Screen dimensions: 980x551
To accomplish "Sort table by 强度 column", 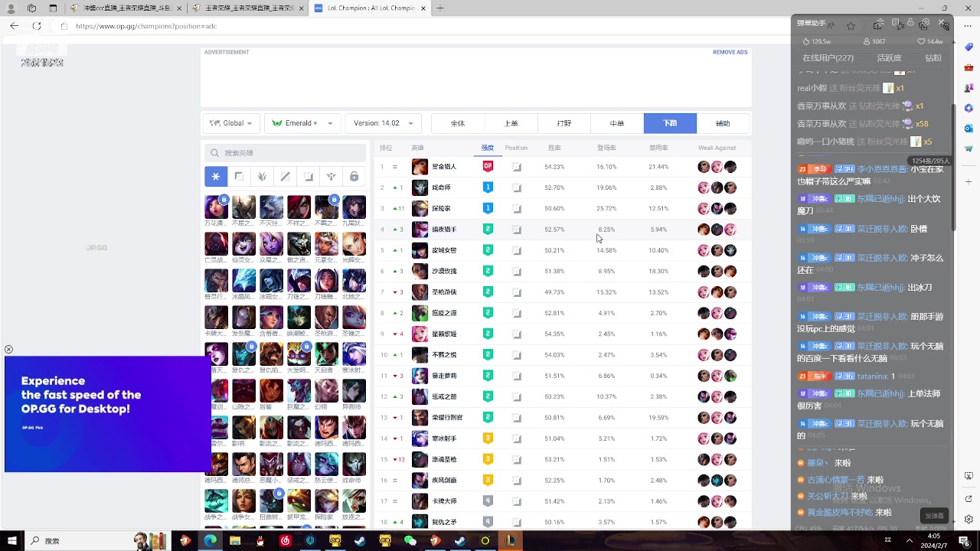I will coord(488,148).
